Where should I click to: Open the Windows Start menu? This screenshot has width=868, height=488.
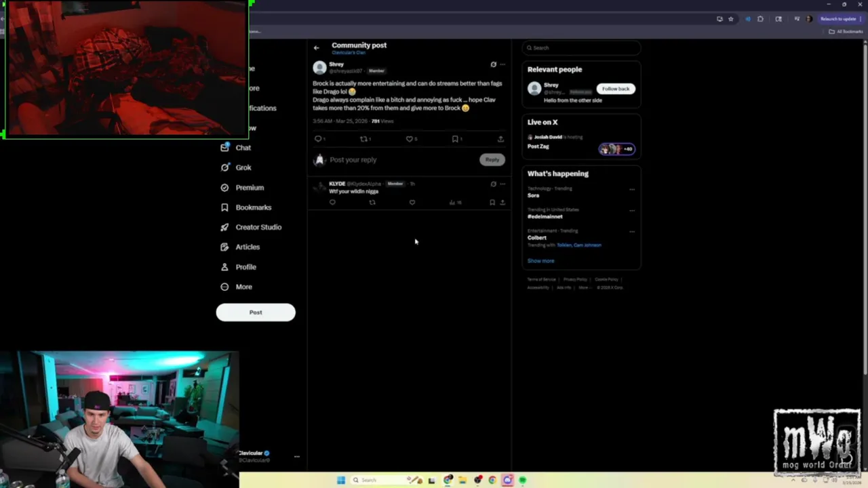coord(340,480)
